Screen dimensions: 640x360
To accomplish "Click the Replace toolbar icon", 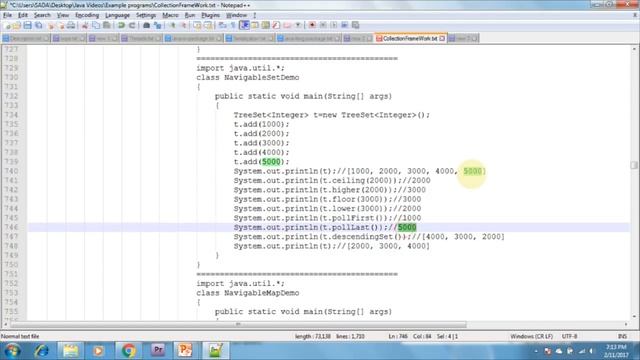I will tap(158, 25).
